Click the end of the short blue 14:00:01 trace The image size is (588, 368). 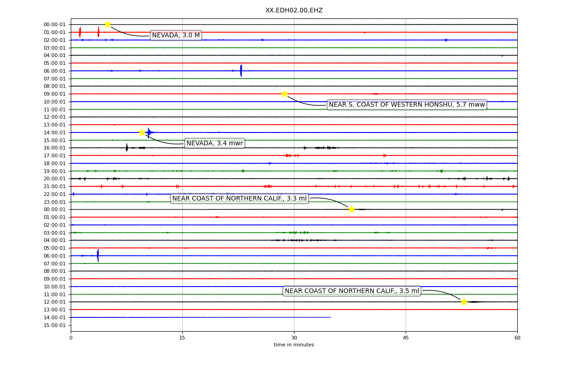[330, 317]
